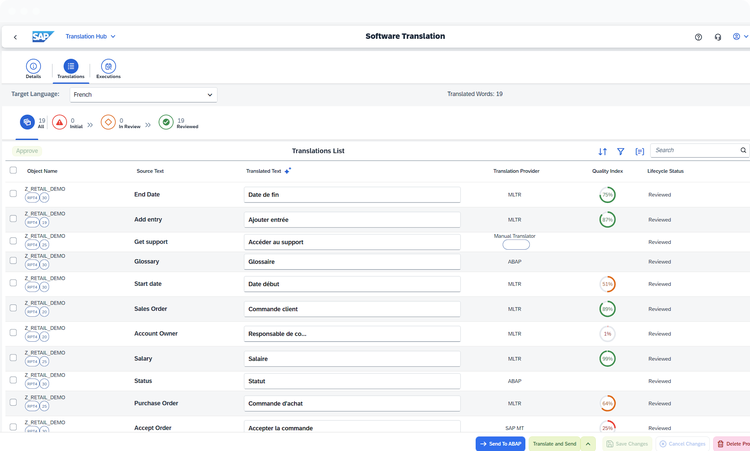Click the RPT4 badge in End Date row
The width and height of the screenshot is (750, 451).
[x=32, y=198]
